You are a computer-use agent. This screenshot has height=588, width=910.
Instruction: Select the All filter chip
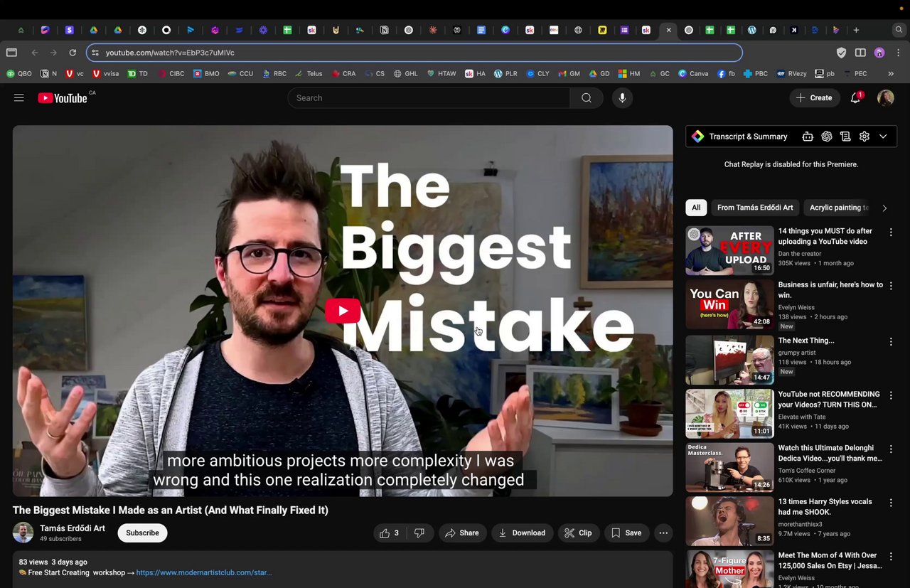tap(696, 208)
